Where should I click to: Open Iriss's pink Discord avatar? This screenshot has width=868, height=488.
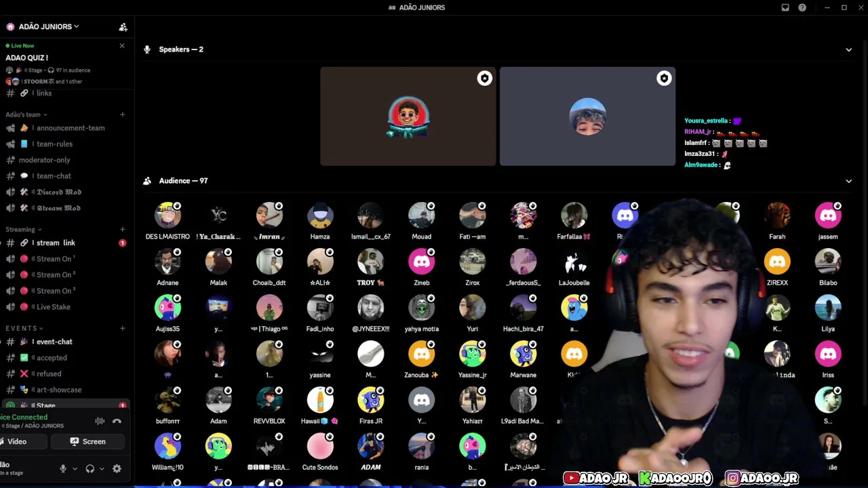828,354
